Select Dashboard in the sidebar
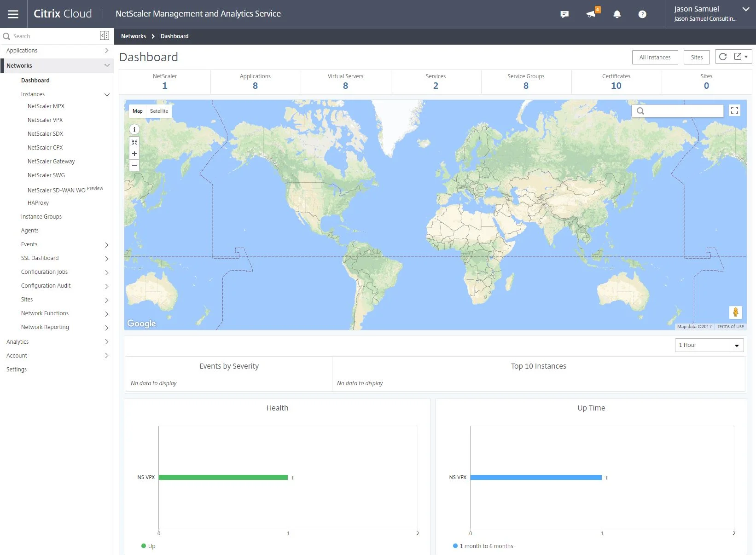This screenshot has height=555, width=756. pyautogui.click(x=35, y=81)
